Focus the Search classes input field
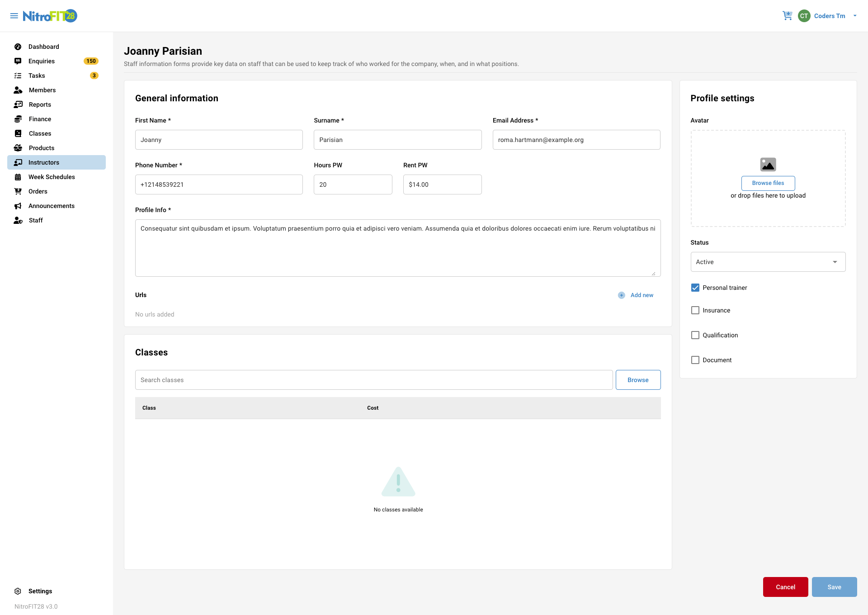 [x=373, y=380]
